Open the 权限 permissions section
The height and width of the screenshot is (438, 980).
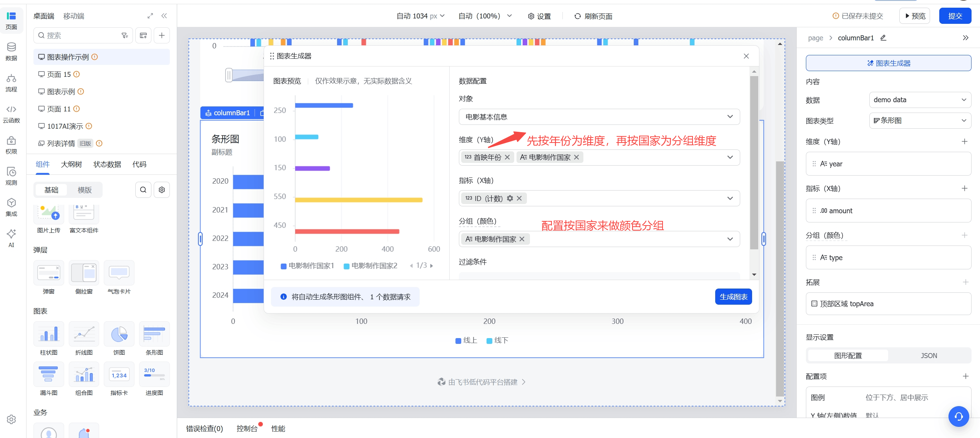[x=11, y=145]
